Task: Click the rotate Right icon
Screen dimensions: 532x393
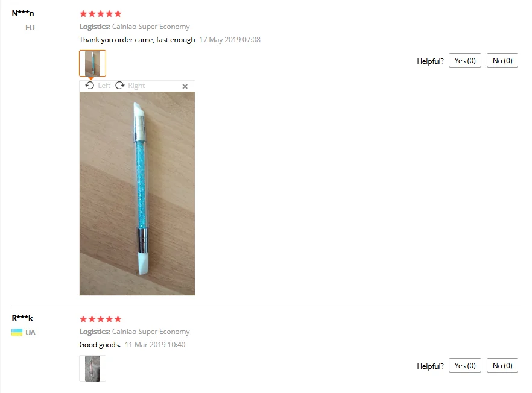Action: click(120, 86)
